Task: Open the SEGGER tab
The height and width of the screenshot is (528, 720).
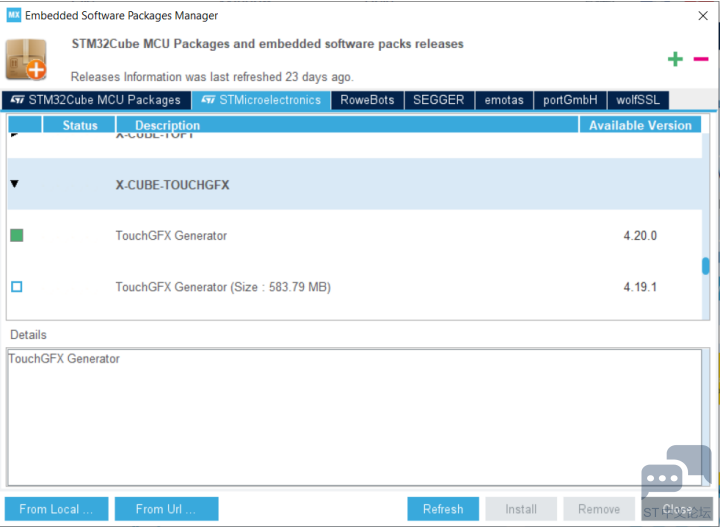Action: [x=439, y=100]
